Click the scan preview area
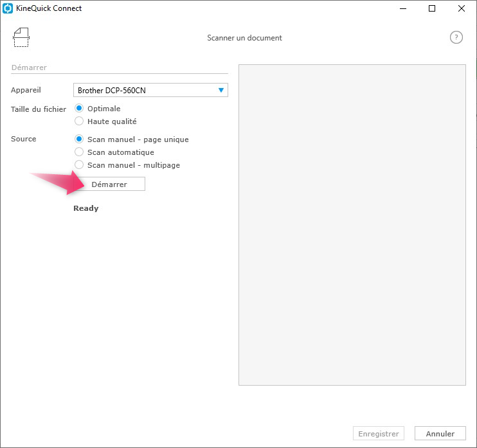 pos(352,225)
